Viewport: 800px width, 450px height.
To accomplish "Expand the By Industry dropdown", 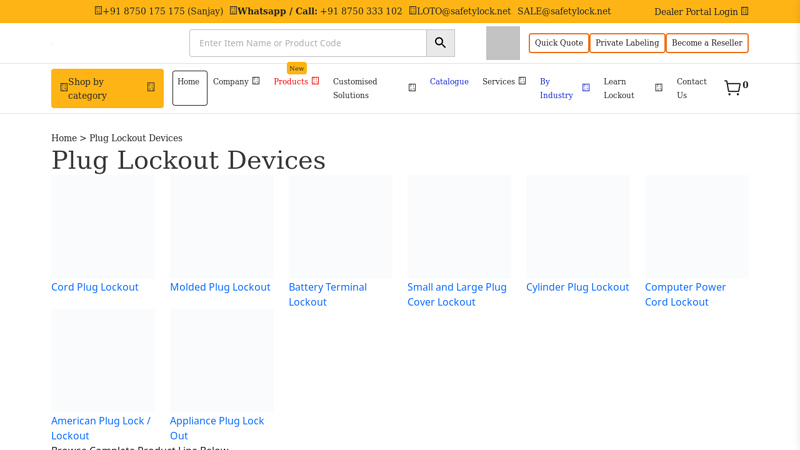I will pos(586,88).
